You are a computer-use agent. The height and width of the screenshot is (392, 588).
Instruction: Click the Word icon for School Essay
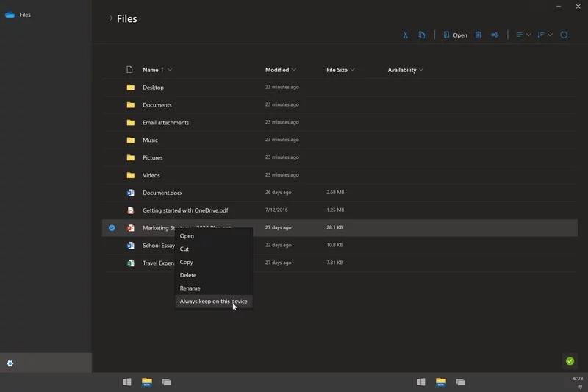tap(131, 246)
